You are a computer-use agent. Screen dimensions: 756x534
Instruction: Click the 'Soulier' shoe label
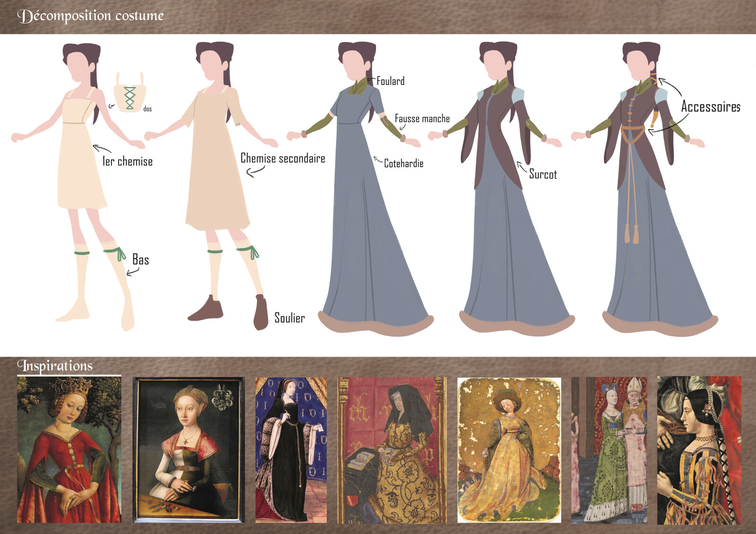pyautogui.click(x=290, y=318)
